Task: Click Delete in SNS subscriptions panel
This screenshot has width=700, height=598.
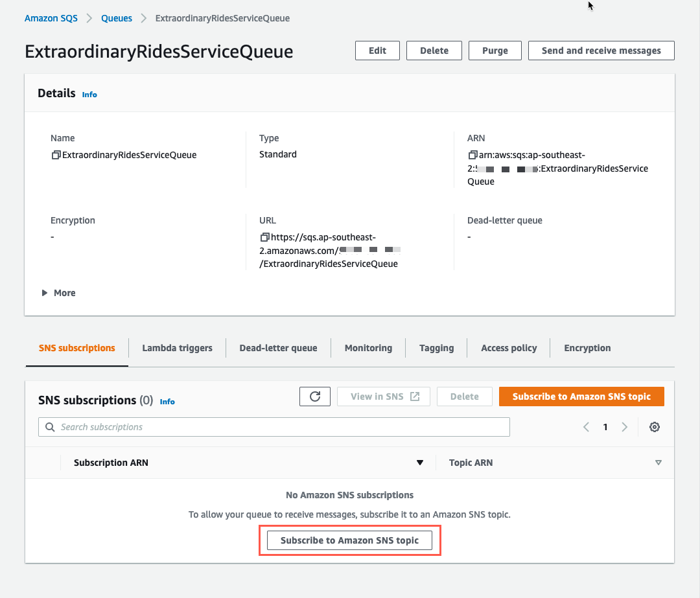Action: (464, 397)
